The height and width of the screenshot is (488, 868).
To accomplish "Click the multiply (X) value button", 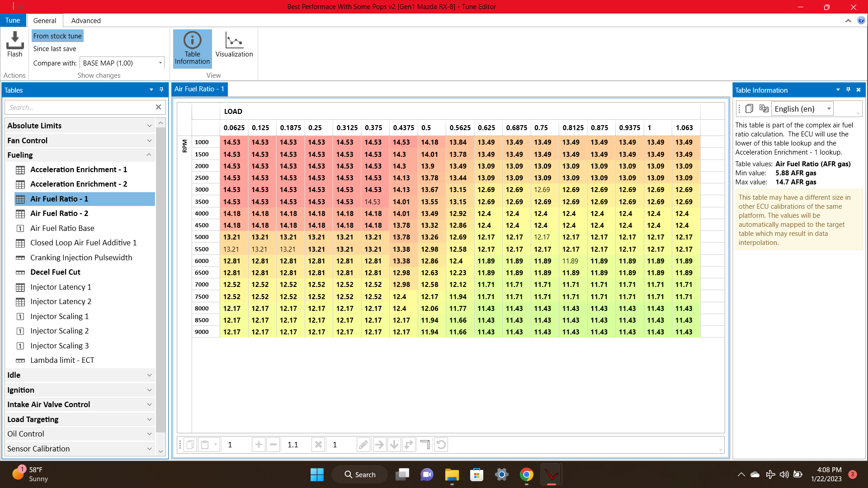I will point(318,445).
